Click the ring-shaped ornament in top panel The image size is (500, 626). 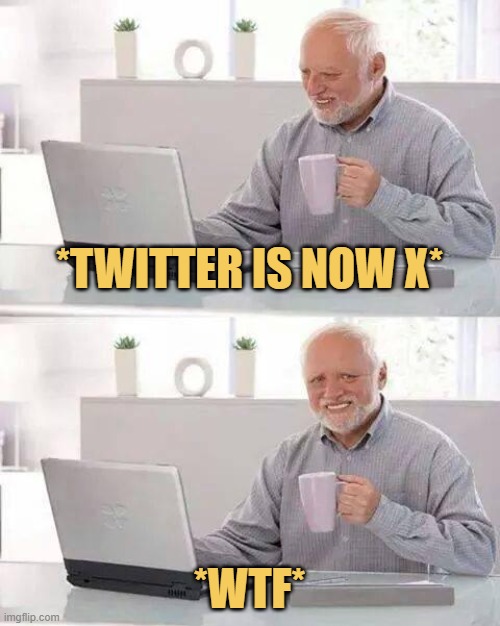(x=193, y=59)
